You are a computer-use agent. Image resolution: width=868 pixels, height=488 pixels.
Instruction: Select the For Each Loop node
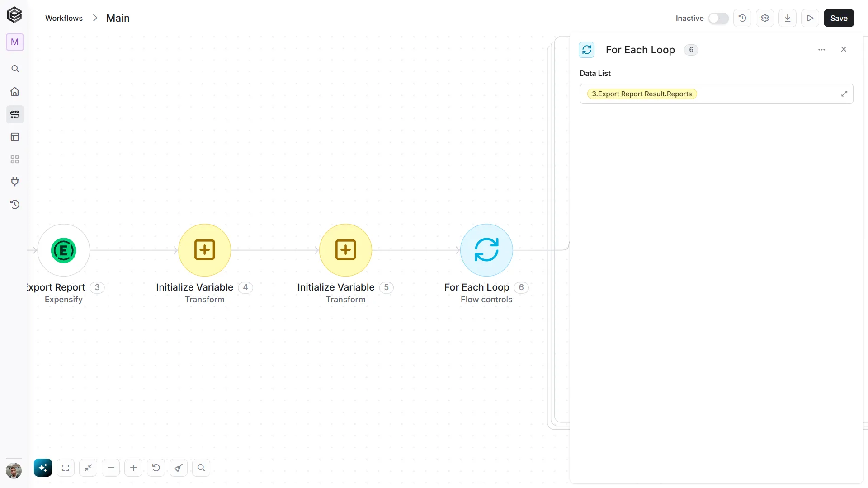pyautogui.click(x=486, y=250)
